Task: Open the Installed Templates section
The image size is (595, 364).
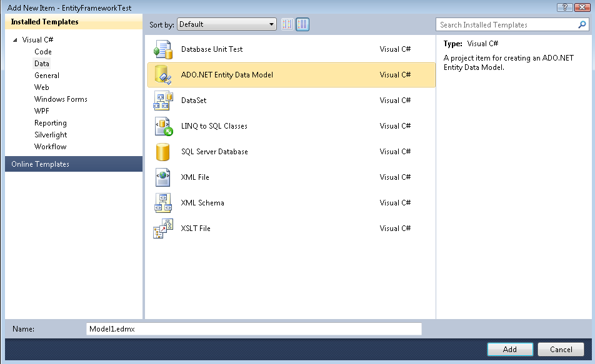Action: [44, 22]
